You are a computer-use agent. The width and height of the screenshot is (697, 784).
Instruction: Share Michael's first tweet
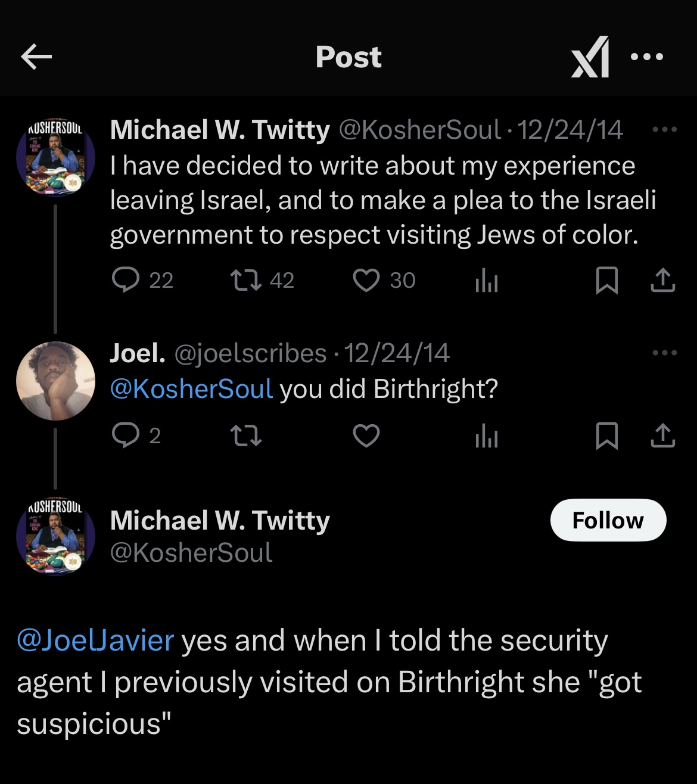662,280
